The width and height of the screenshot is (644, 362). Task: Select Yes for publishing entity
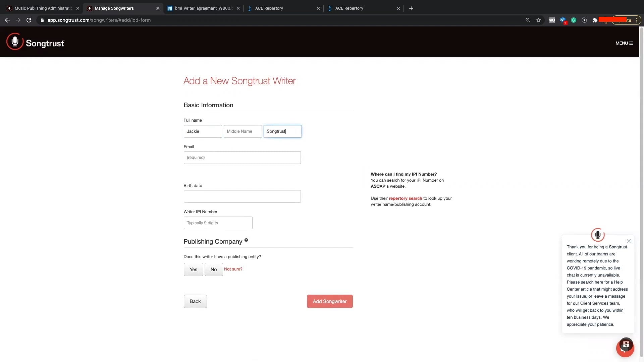193,269
